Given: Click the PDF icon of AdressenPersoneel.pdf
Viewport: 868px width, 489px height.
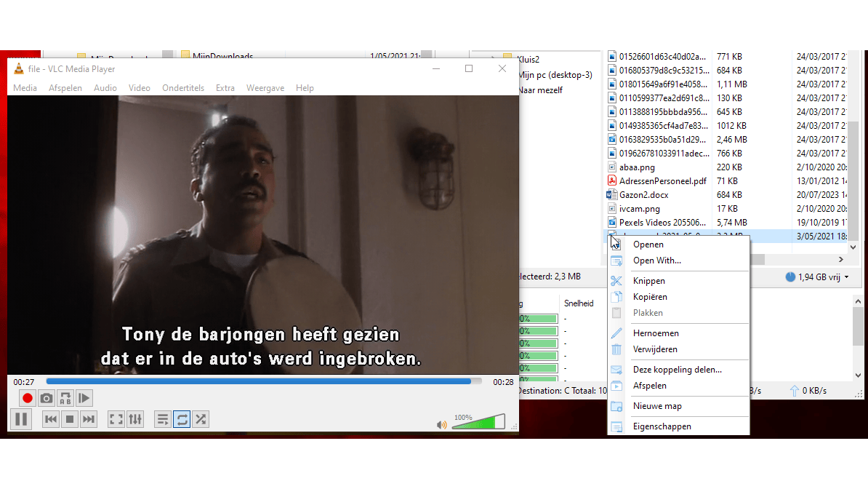Looking at the screenshot, I should pos(611,180).
